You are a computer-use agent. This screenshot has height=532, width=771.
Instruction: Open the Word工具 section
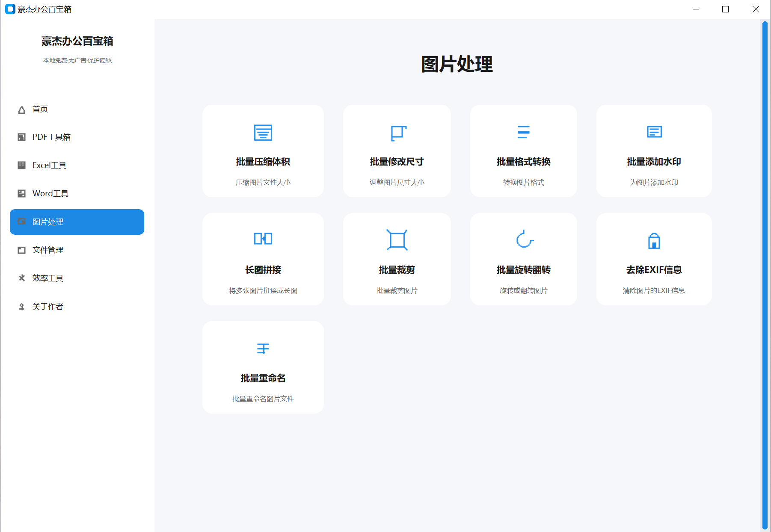click(x=77, y=194)
